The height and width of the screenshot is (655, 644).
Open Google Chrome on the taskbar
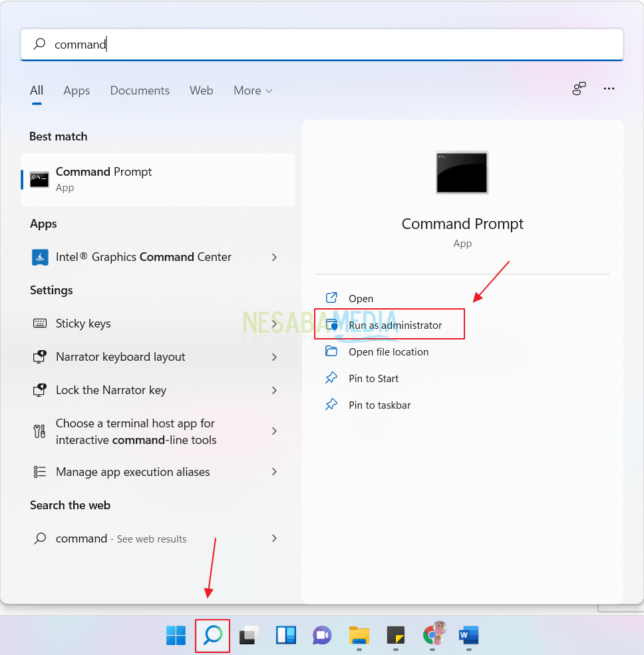tap(433, 634)
